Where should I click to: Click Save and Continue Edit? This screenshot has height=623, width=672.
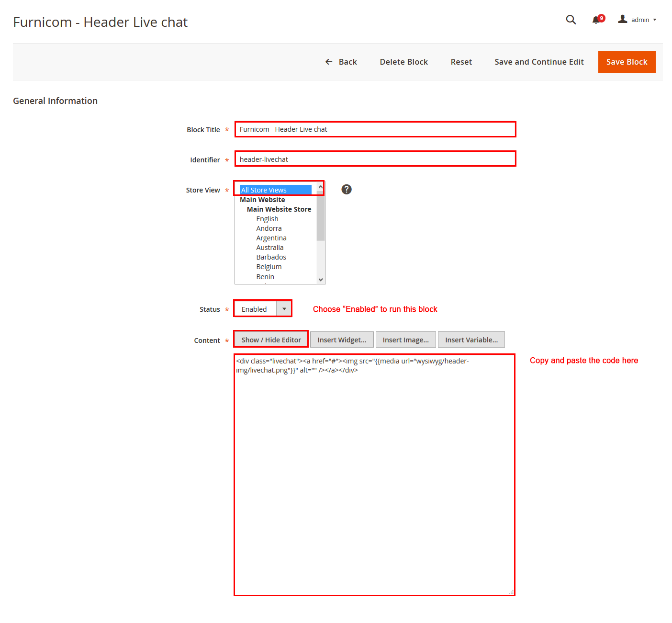[x=539, y=62]
